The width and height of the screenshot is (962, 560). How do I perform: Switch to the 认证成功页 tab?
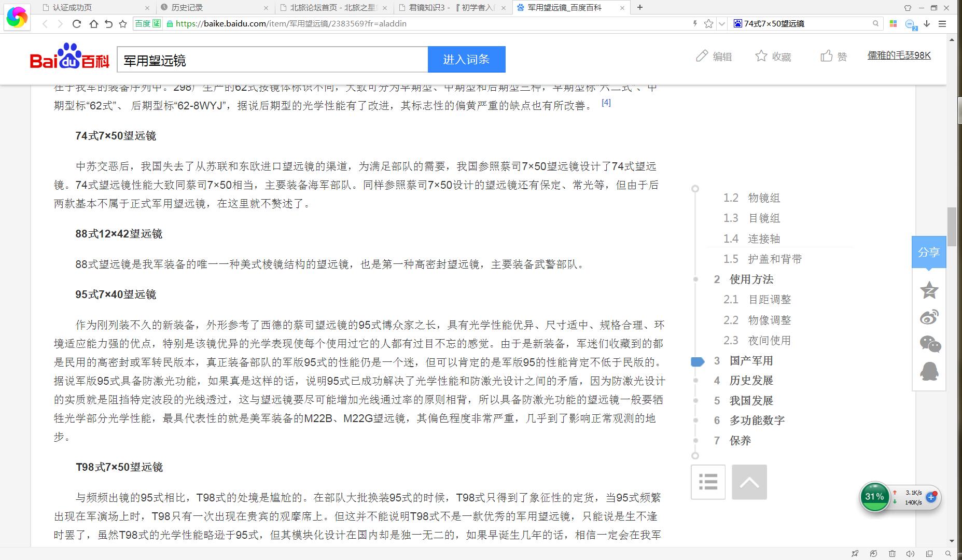(x=73, y=7)
